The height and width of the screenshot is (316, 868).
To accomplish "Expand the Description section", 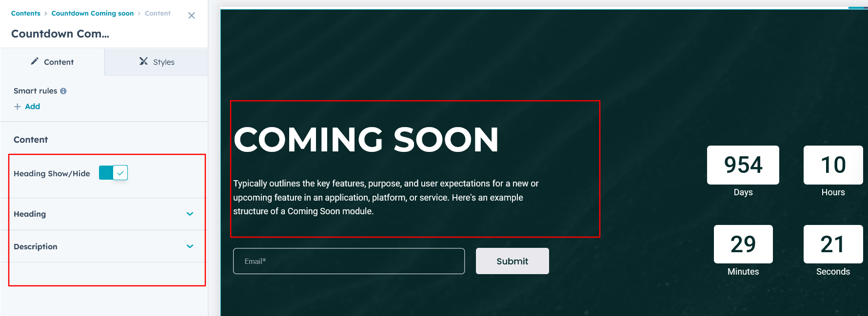I will 190,246.
